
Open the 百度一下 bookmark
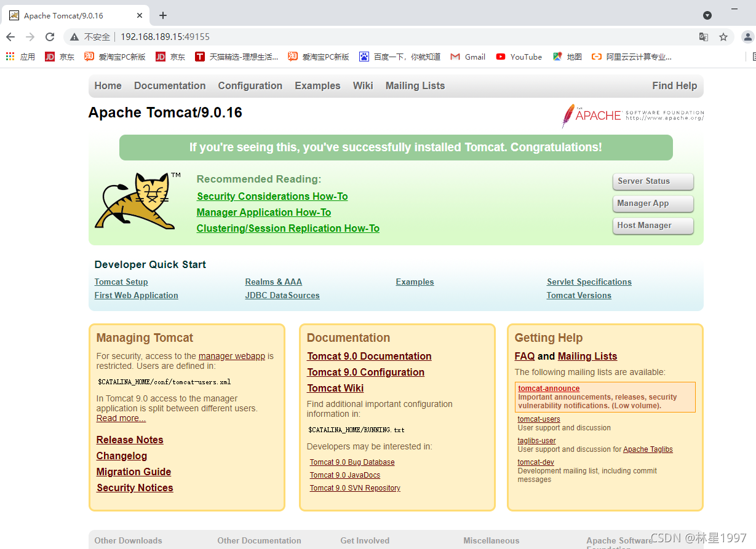[400, 57]
